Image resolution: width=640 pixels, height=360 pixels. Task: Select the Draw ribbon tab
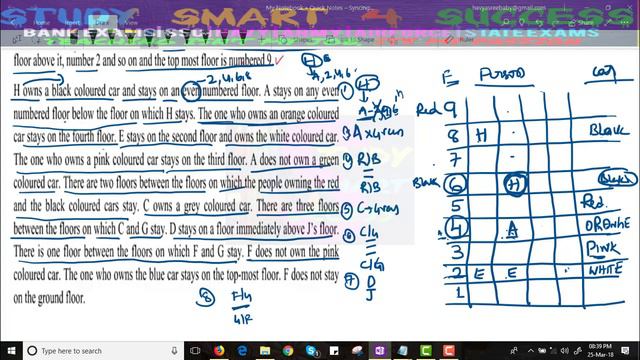coord(102,23)
